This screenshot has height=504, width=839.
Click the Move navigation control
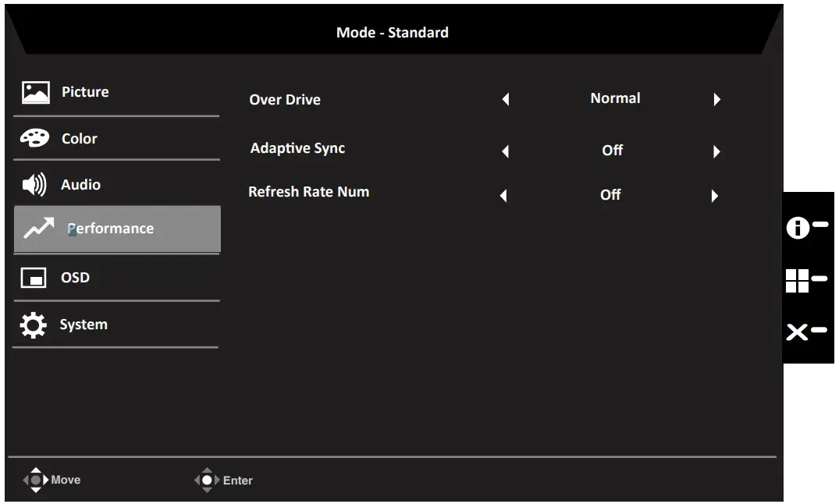point(37,479)
